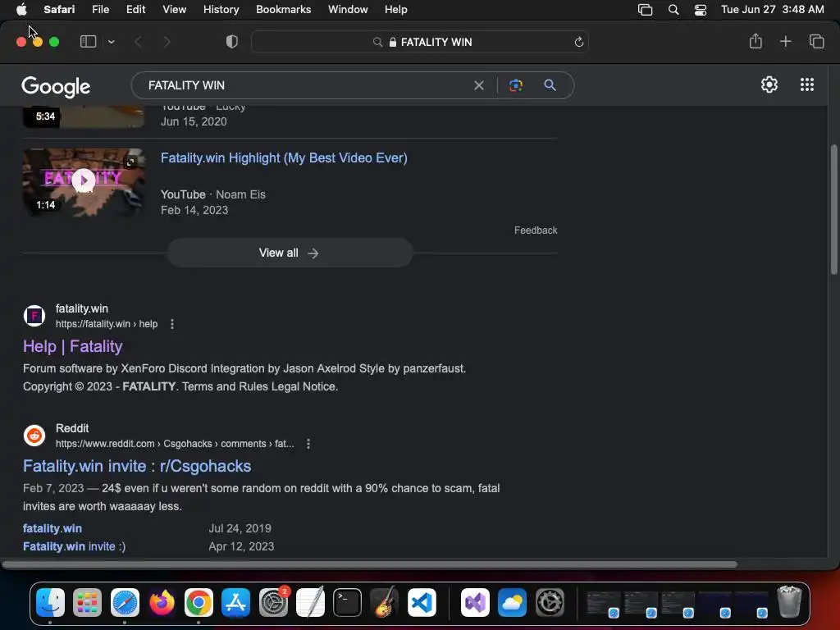Open the Edit menu
This screenshot has width=840, height=630.
pyautogui.click(x=135, y=9)
